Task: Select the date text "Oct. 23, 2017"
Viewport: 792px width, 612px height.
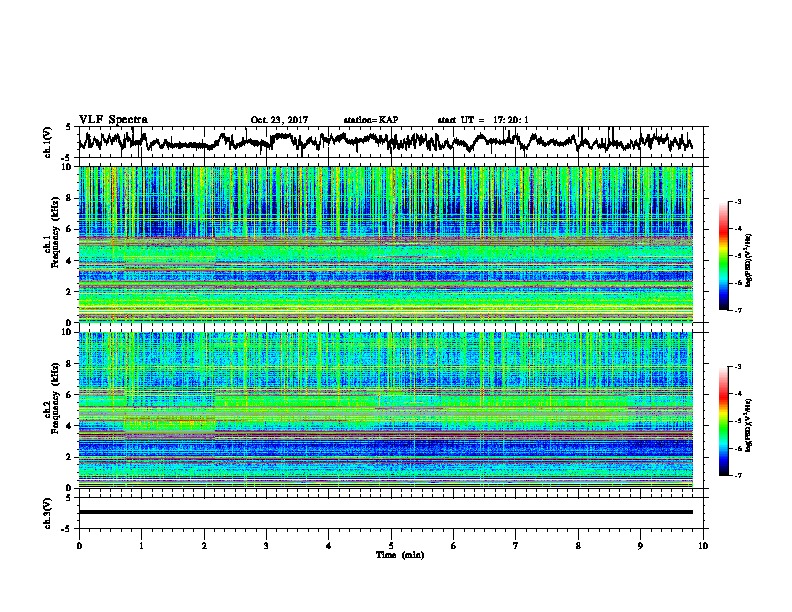Action: click(279, 120)
